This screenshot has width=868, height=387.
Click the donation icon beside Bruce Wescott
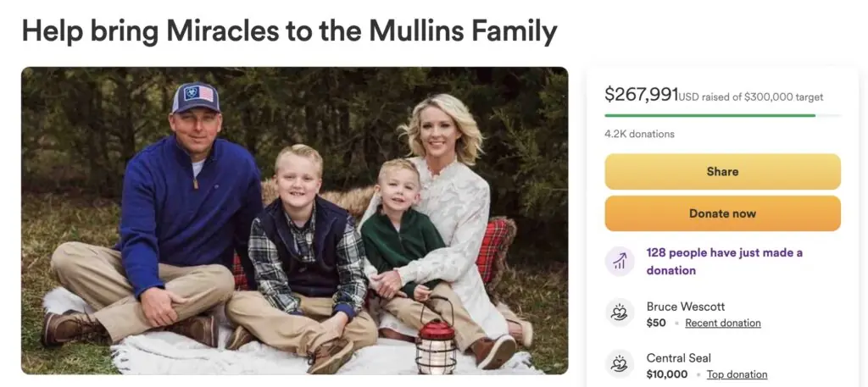pyautogui.click(x=620, y=313)
